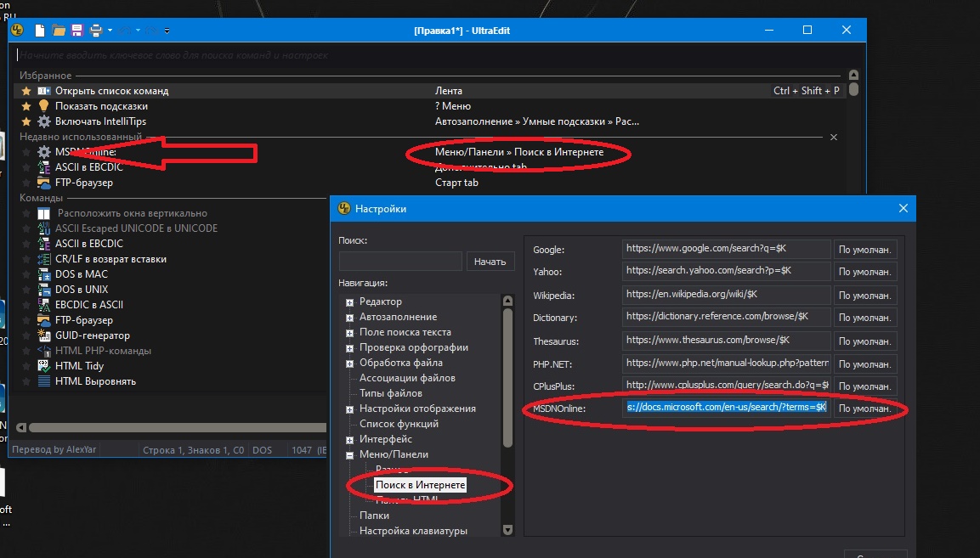Click the FTP-браузер icon in Команды list

(43, 320)
